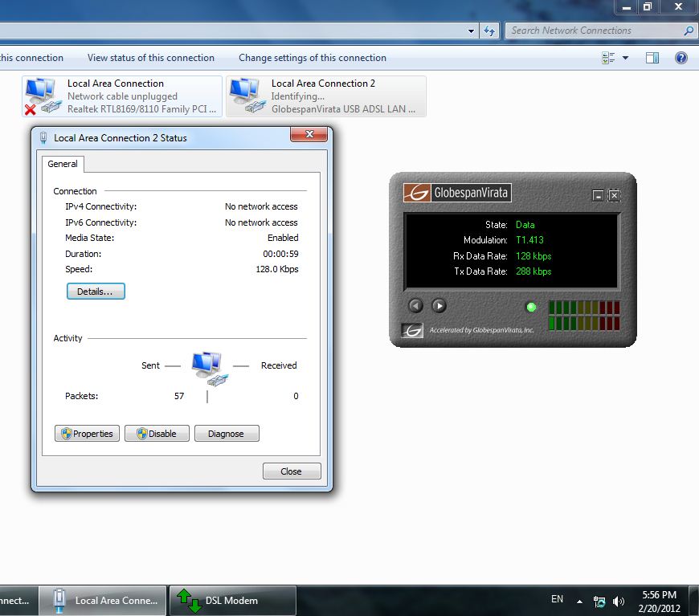This screenshot has height=616, width=699.
Task: Click the small G emblem beside the Accelerated text
Action: pyautogui.click(x=412, y=330)
